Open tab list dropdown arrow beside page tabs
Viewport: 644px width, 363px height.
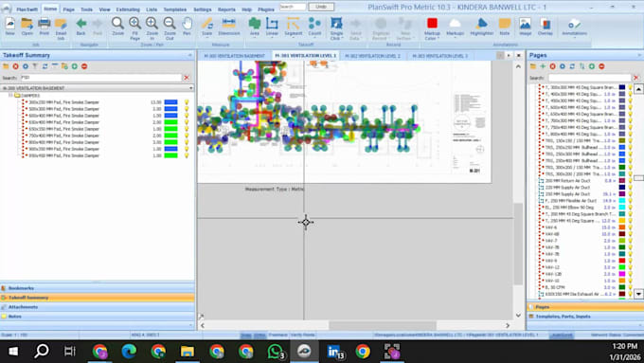509,56
